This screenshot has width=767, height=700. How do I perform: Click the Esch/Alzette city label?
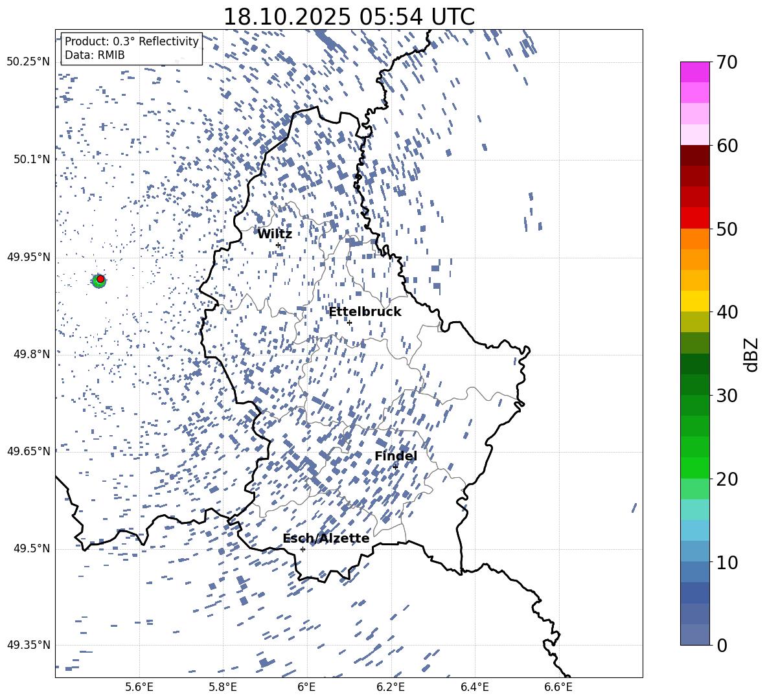pyautogui.click(x=326, y=538)
